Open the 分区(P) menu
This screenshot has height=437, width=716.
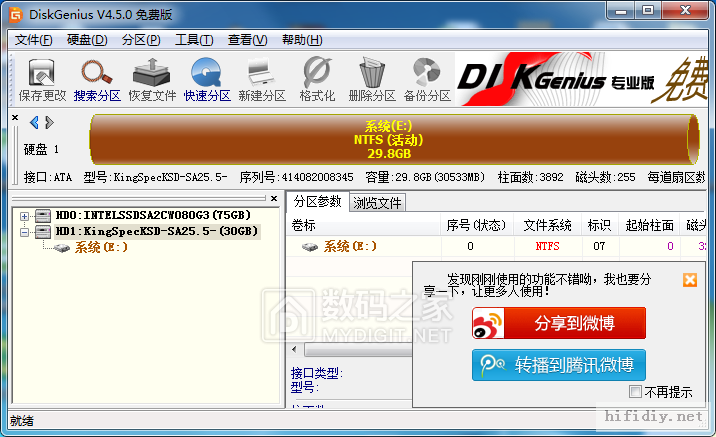point(141,40)
